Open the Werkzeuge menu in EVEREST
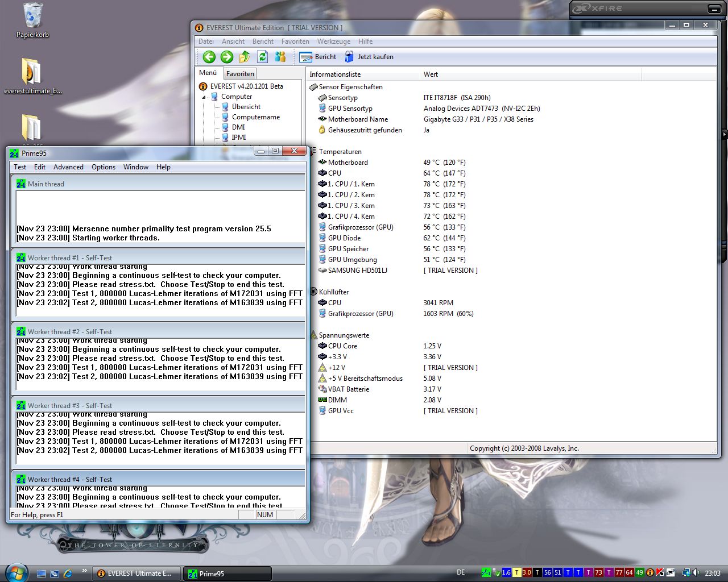 tap(334, 41)
